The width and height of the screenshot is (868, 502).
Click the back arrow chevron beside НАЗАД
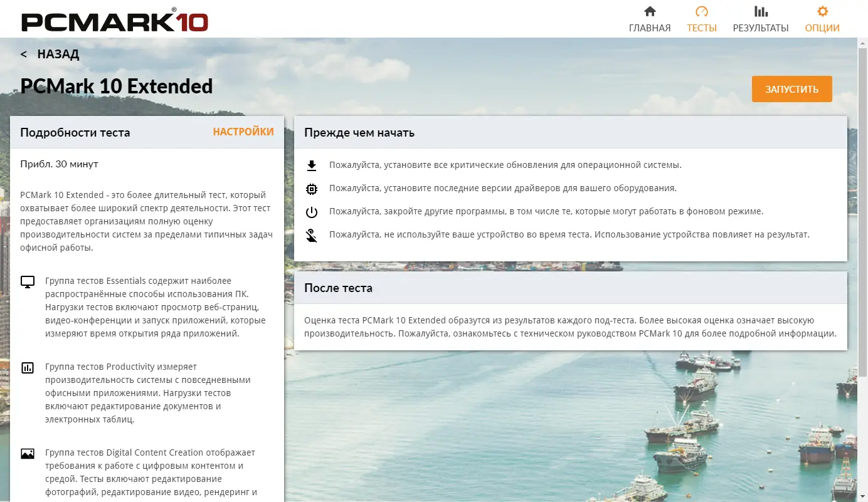(x=24, y=55)
